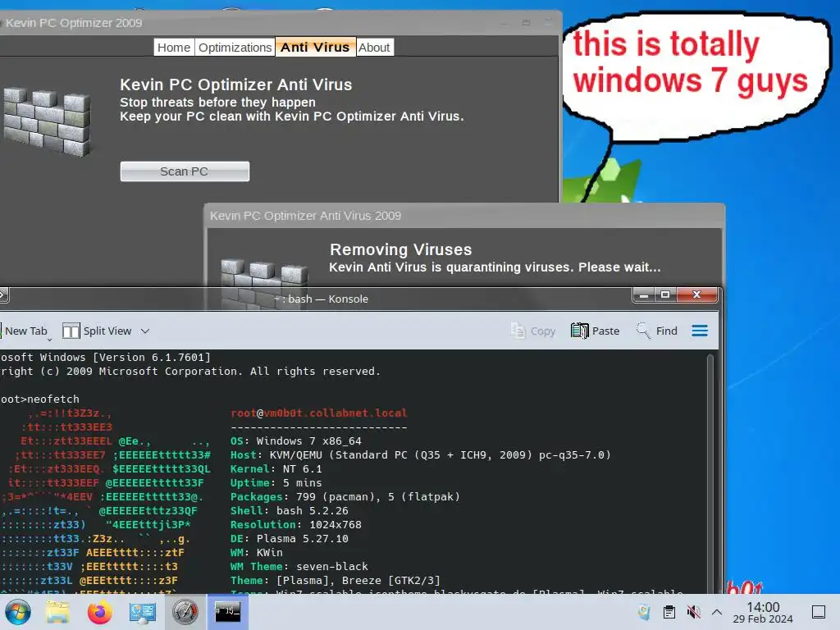Close the Konsole window

[x=696, y=294]
